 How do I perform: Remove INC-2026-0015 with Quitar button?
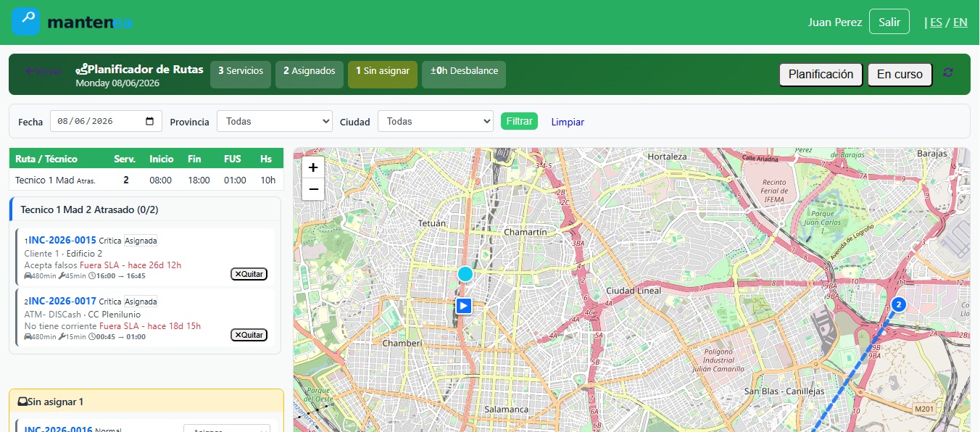pyautogui.click(x=249, y=274)
